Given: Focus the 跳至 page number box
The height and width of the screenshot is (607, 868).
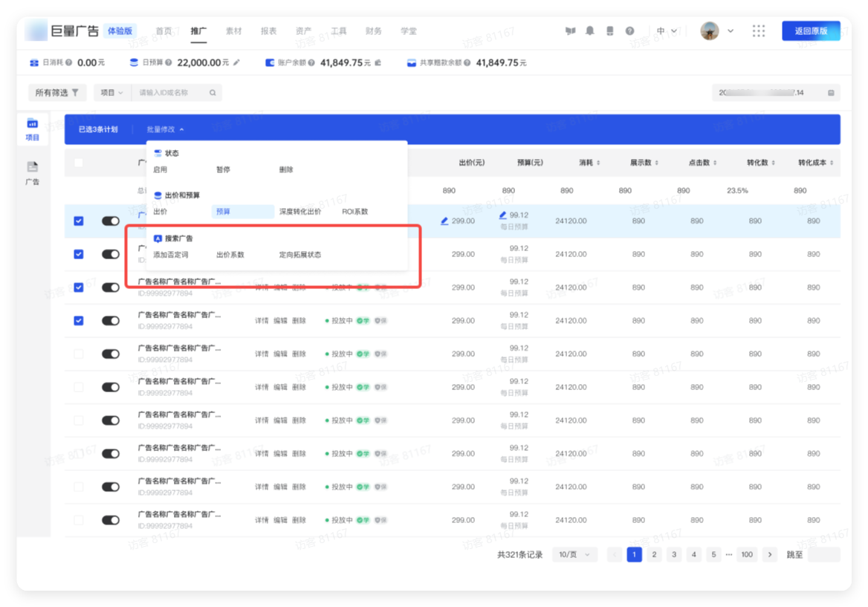Looking at the screenshot, I should click(824, 554).
